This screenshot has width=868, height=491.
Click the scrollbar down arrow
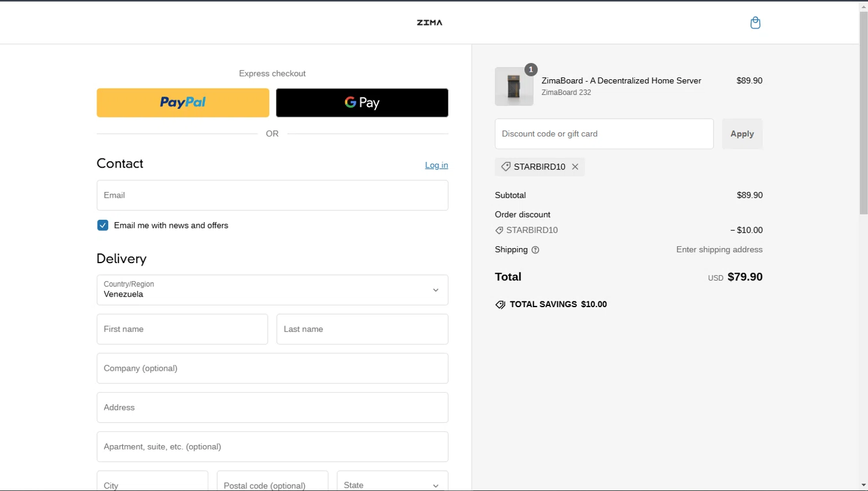tap(863, 485)
